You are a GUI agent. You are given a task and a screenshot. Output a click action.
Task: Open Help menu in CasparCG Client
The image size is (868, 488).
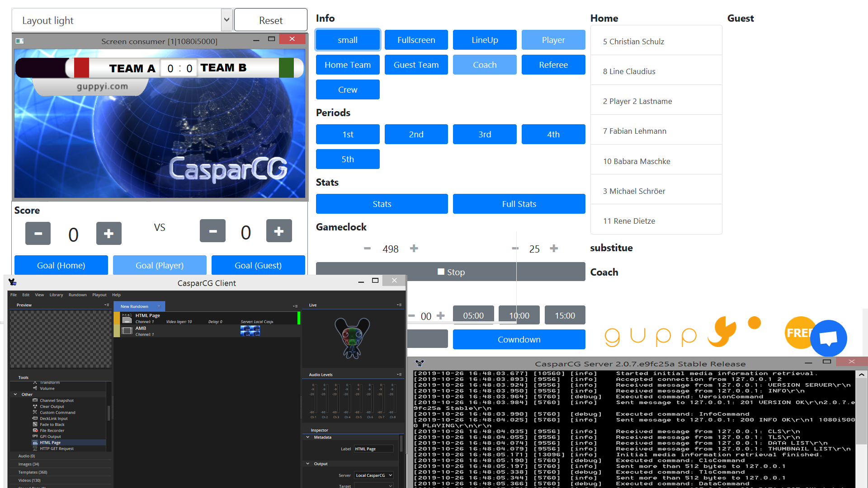point(116,295)
